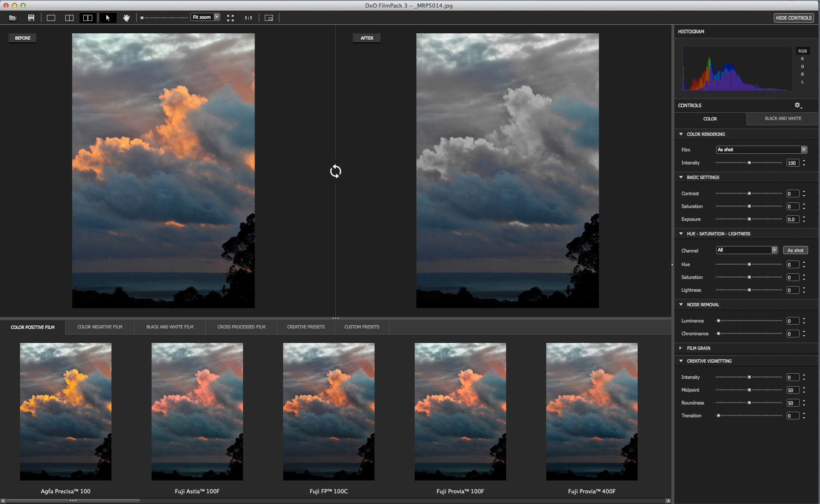
Task: Open the Film dropdown menu
Action: click(761, 149)
